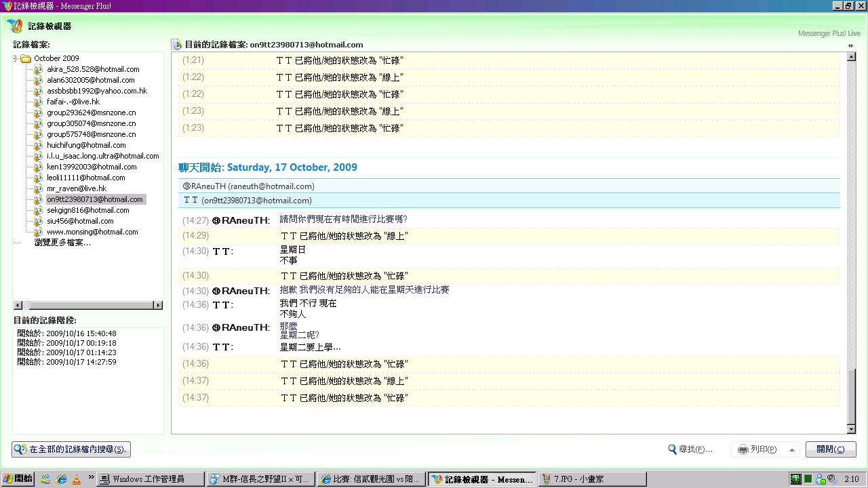Open Internet Explorer from the quick launch bar
Image resolution: width=868 pixels, height=488 pixels.
click(62, 479)
